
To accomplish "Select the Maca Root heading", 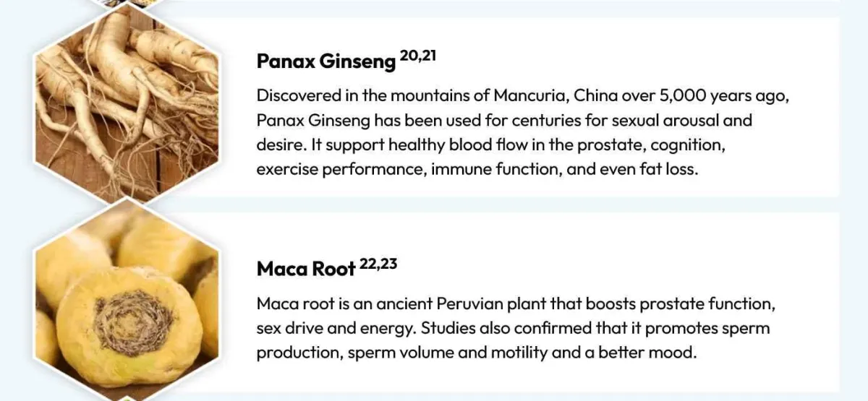I will 306,270.
